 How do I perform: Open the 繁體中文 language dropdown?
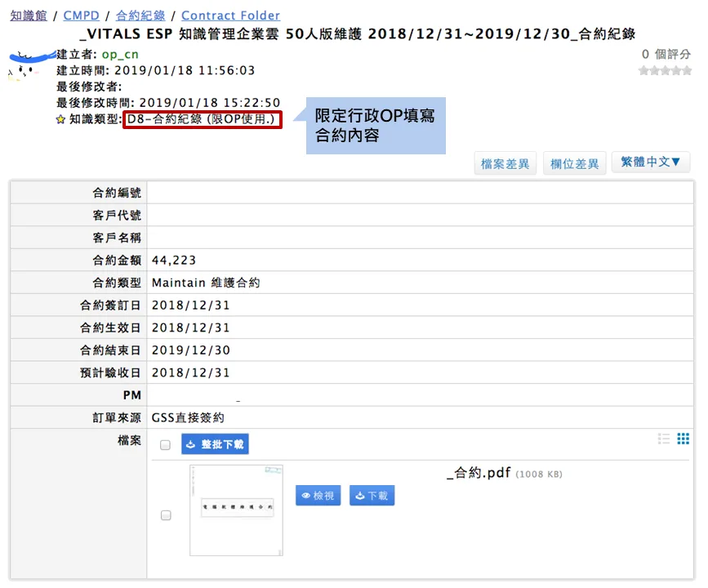[x=651, y=163]
